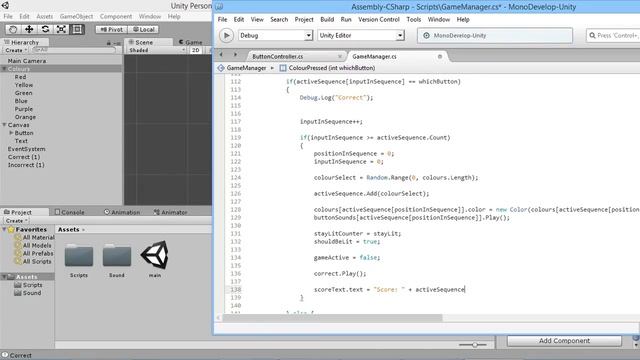Open the Hierarchy Create dropdown
Image resolution: width=640 pixels, height=360 pixels.
16,50
